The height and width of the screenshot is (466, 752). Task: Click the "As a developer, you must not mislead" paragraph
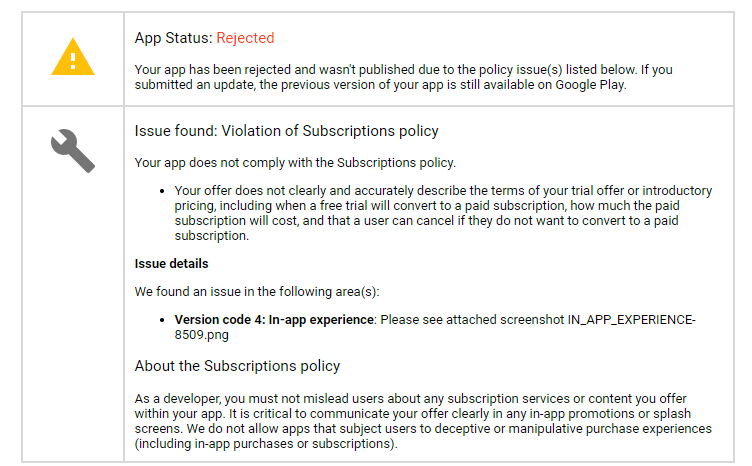tap(423, 421)
